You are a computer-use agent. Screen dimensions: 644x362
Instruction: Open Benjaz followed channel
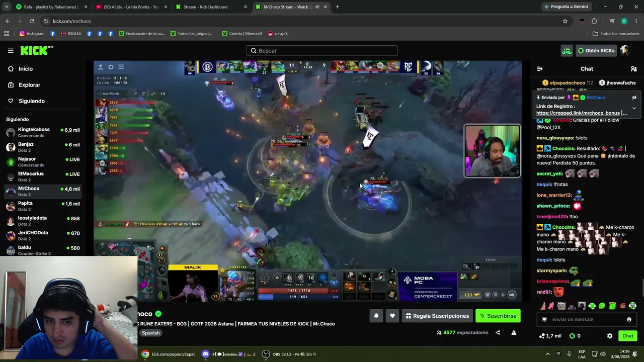[43, 147]
